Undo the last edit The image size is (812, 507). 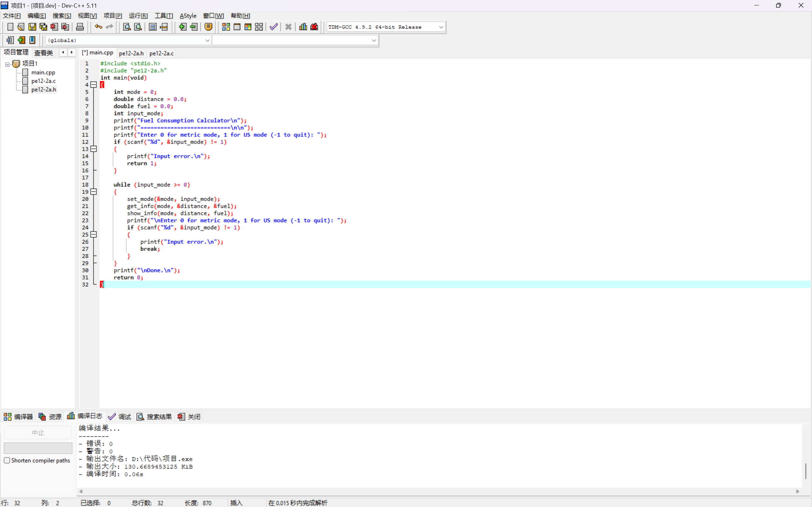coord(98,27)
